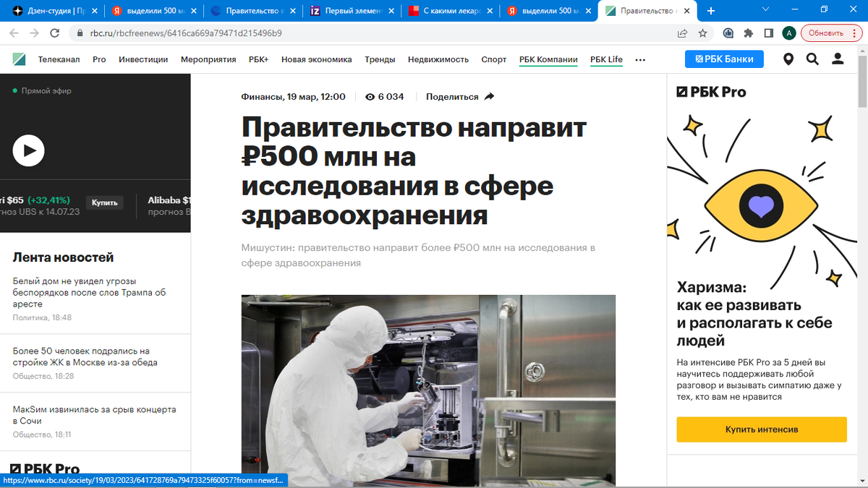Image resolution: width=868 pixels, height=488 pixels.
Task: Open the Chrome profile avatar A
Action: 788,33
